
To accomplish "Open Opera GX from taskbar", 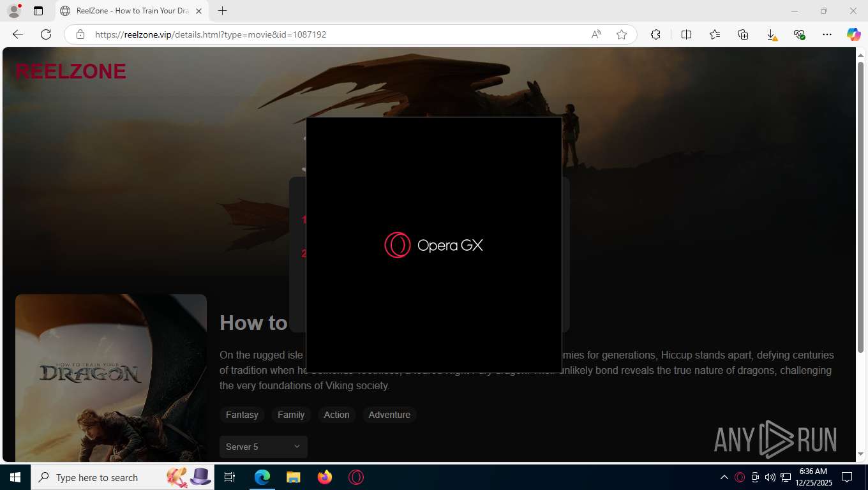I will pyautogui.click(x=355, y=477).
